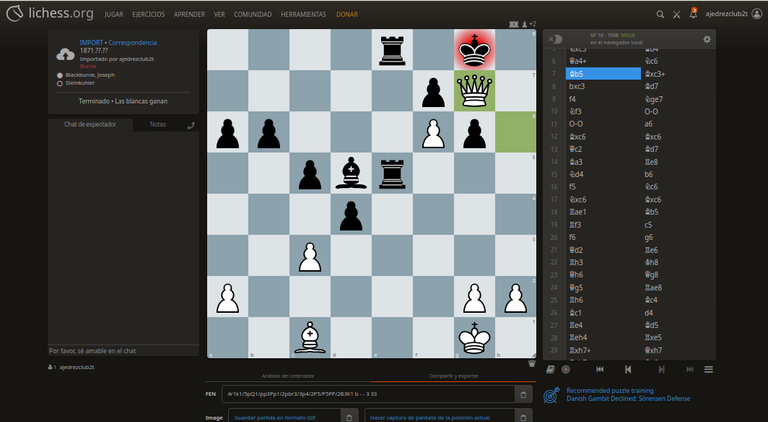Select move 7 Bb5 in the move list
This screenshot has height=422, width=768.
click(x=603, y=73)
